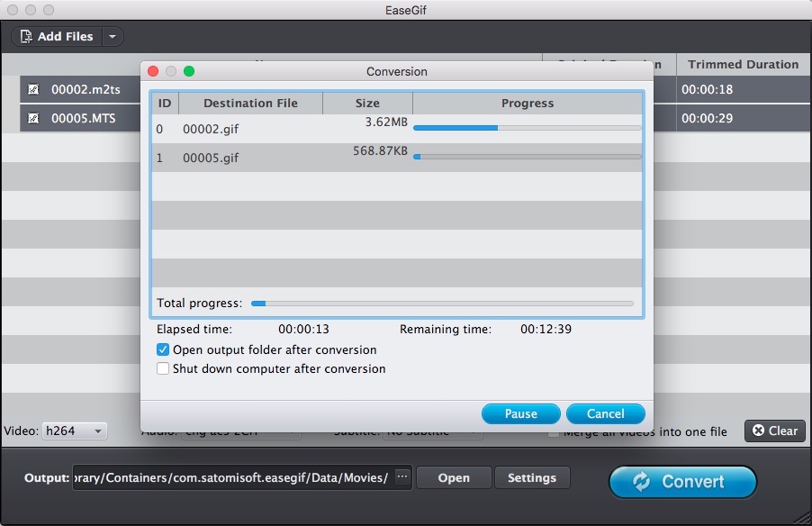Click the 568.87KB size value

380,151
